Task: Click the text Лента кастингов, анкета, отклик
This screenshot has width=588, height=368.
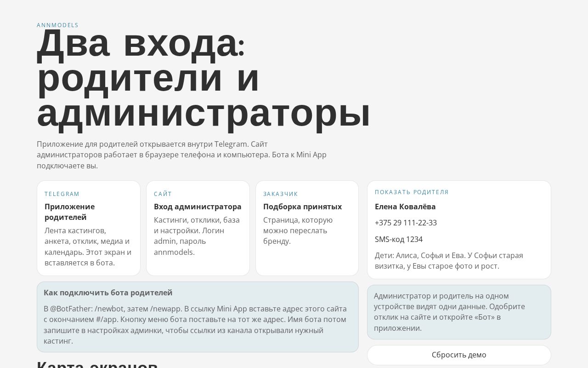Action: coord(88,247)
